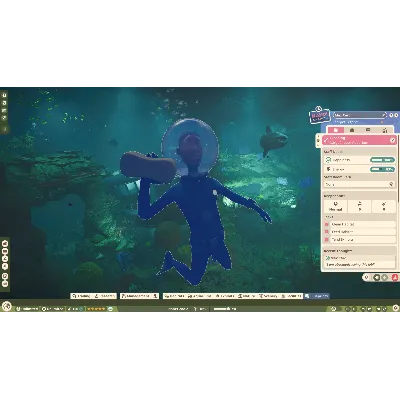Click the pencil icon to rename staff member
400x400 pixels.
click(384, 115)
